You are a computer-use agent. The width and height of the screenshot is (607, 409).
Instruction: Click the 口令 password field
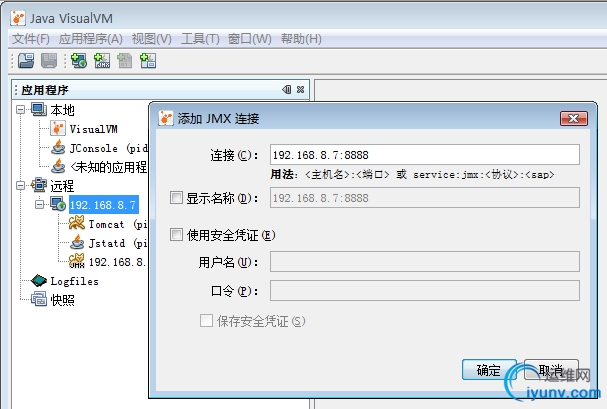pos(425,291)
